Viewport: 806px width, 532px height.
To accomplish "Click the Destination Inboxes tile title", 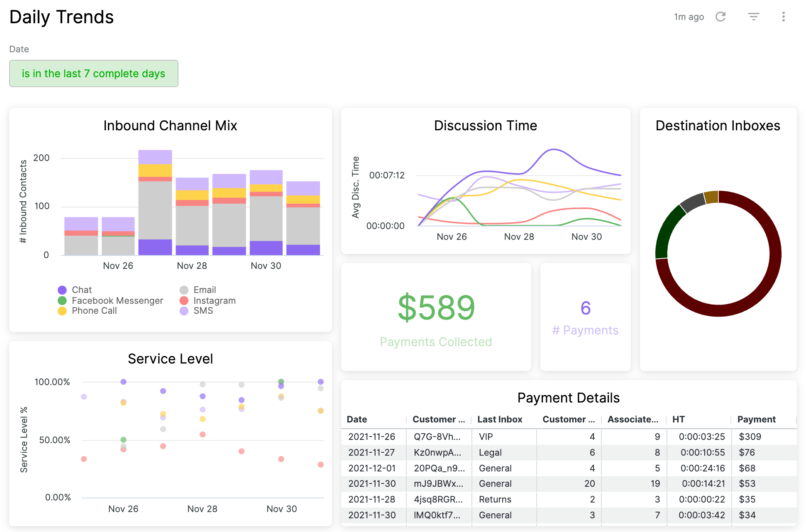I will pos(718,125).
